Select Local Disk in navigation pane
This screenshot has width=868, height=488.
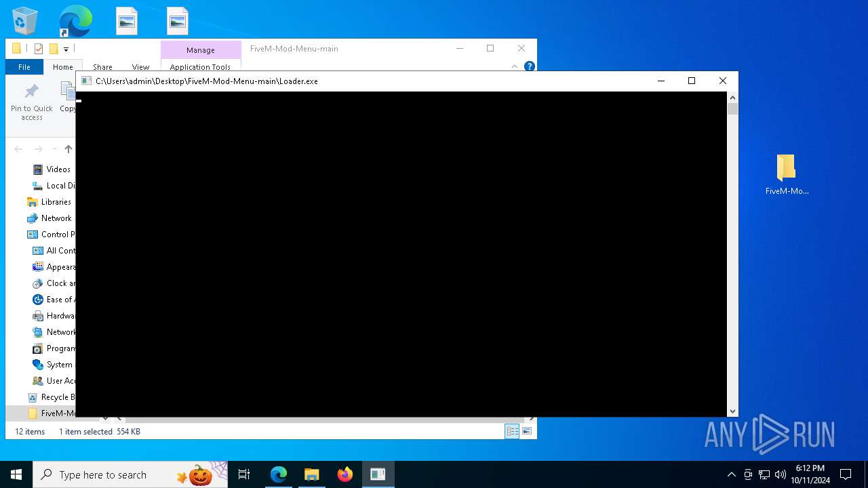click(x=53, y=186)
